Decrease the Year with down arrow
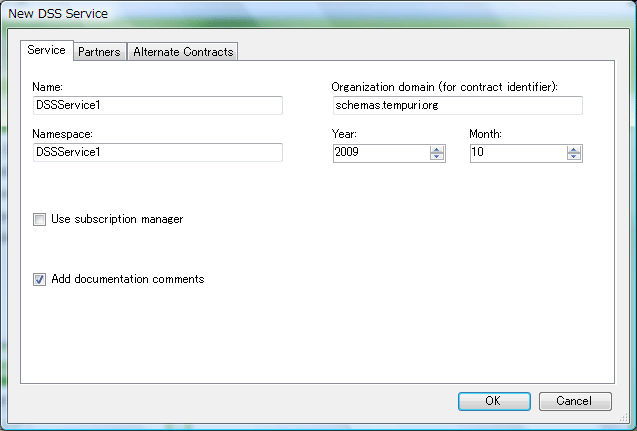The width and height of the screenshot is (637, 431). tap(437, 157)
